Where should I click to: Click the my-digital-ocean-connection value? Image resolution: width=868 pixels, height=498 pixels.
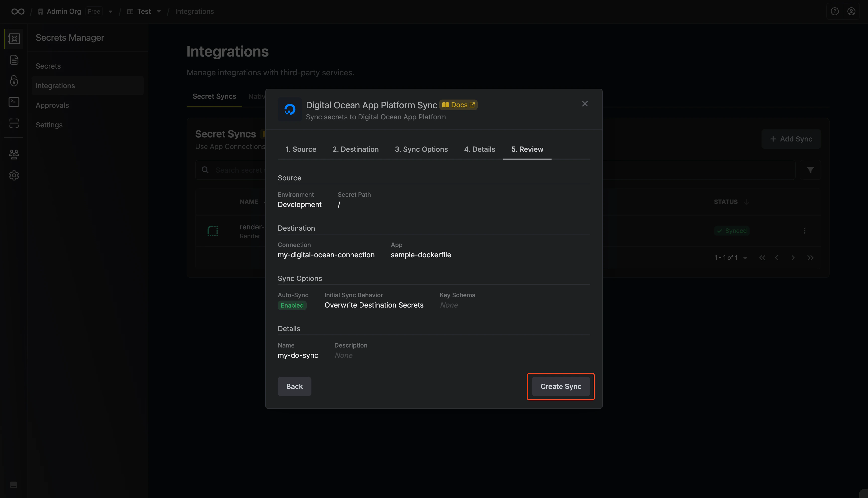(x=326, y=255)
